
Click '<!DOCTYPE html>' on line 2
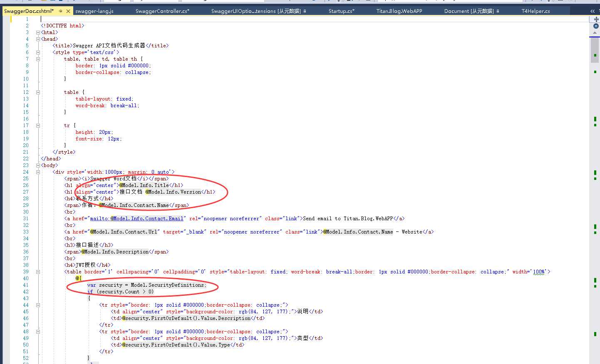point(62,26)
